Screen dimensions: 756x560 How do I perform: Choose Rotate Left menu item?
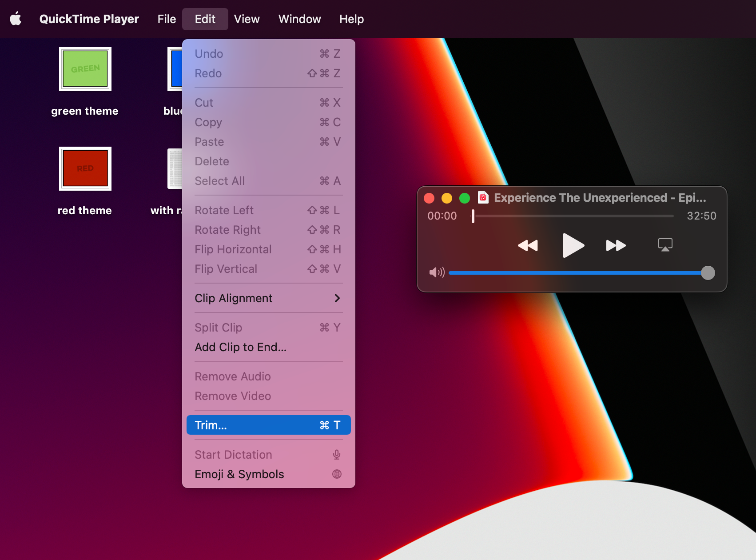coord(268,210)
